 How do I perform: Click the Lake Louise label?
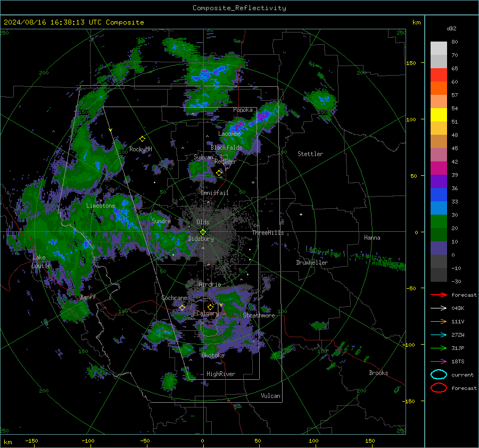[x=41, y=262]
